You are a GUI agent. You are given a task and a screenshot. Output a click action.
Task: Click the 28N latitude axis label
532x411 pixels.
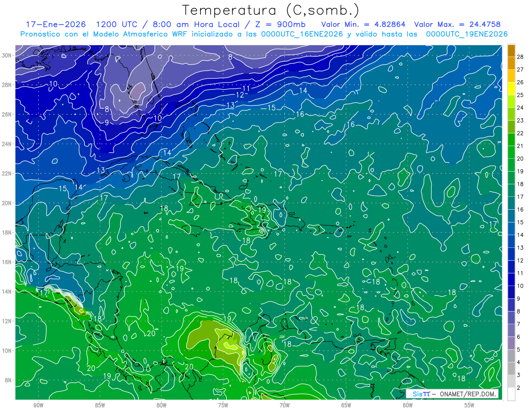pyautogui.click(x=7, y=85)
